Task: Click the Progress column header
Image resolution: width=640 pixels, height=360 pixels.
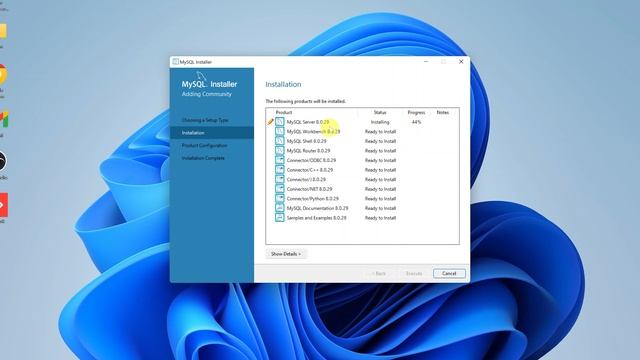Action: click(416, 112)
